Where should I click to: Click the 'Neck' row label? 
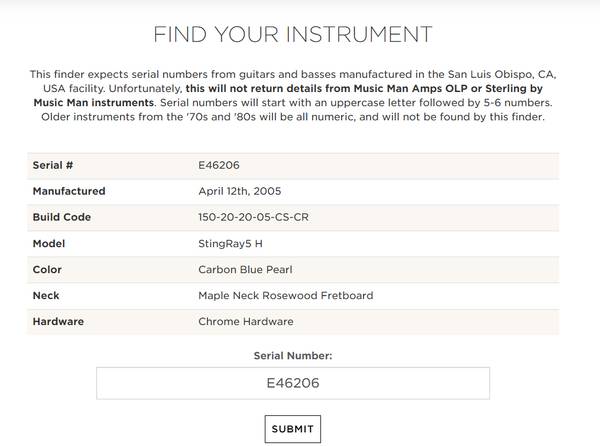46,295
